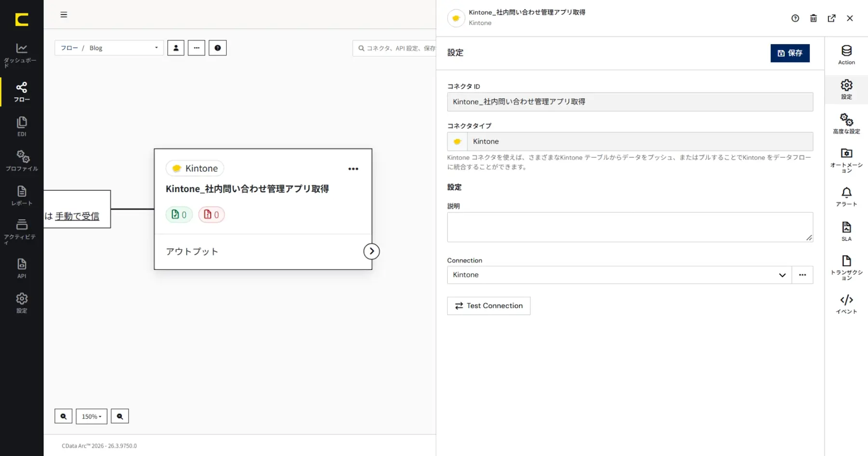
Task: Open アクティビティ in the left sidebar
Action: click(21, 232)
